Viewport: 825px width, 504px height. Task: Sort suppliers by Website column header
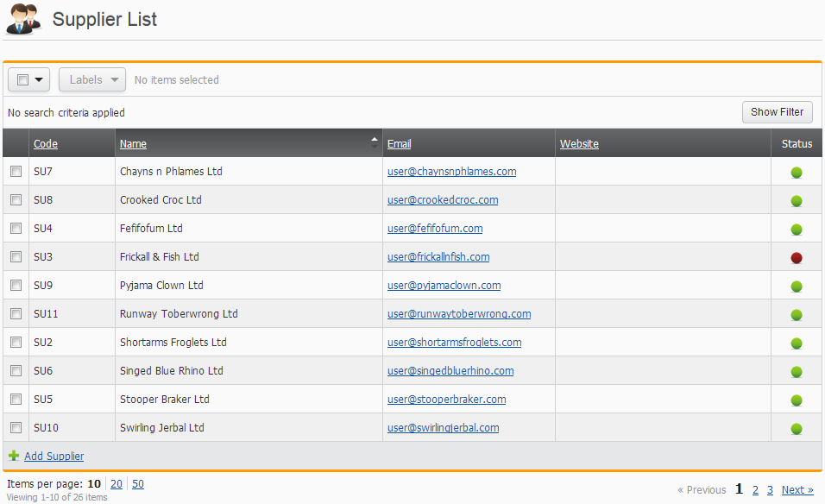579,143
